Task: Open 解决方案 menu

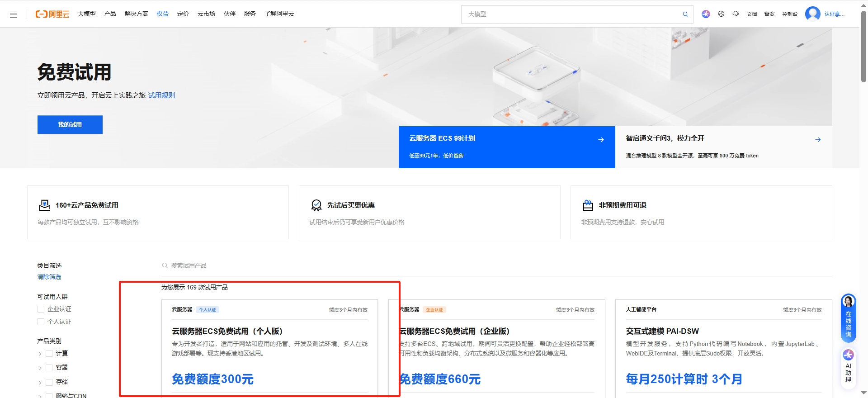Action: (x=137, y=14)
